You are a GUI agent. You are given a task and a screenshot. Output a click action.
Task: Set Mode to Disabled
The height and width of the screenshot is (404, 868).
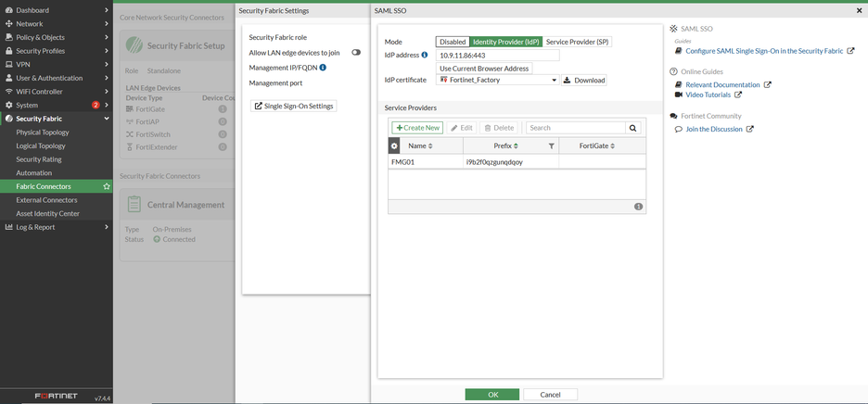pos(453,42)
